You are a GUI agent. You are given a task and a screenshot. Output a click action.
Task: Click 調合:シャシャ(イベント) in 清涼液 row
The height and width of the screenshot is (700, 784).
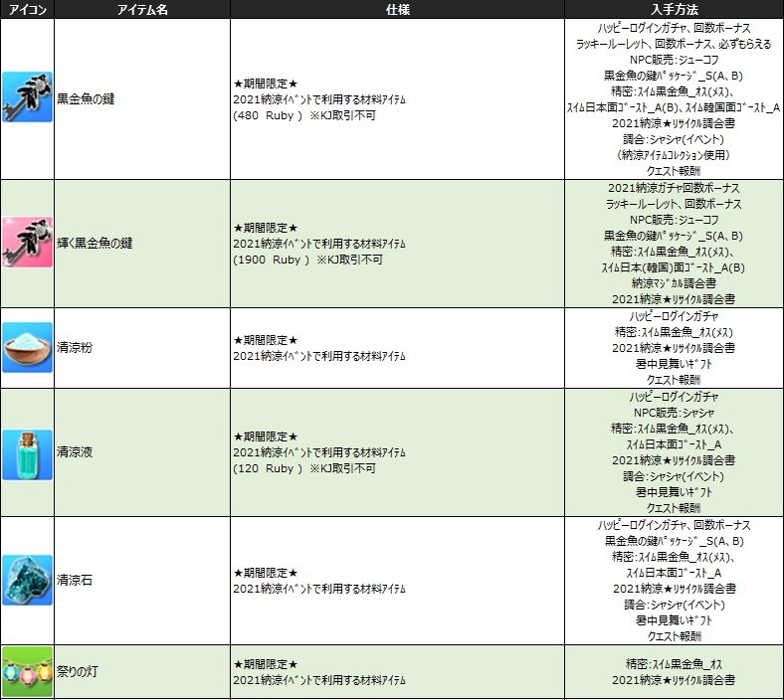(674, 476)
